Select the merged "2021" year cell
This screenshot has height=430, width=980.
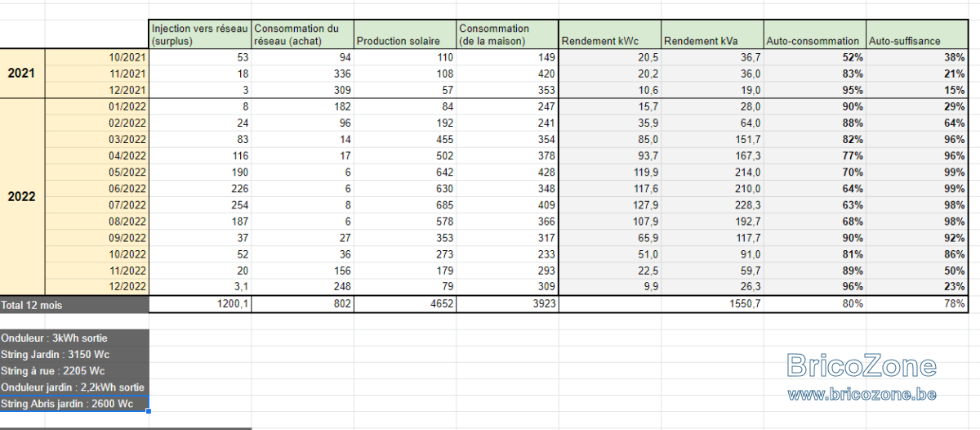point(22,74)
